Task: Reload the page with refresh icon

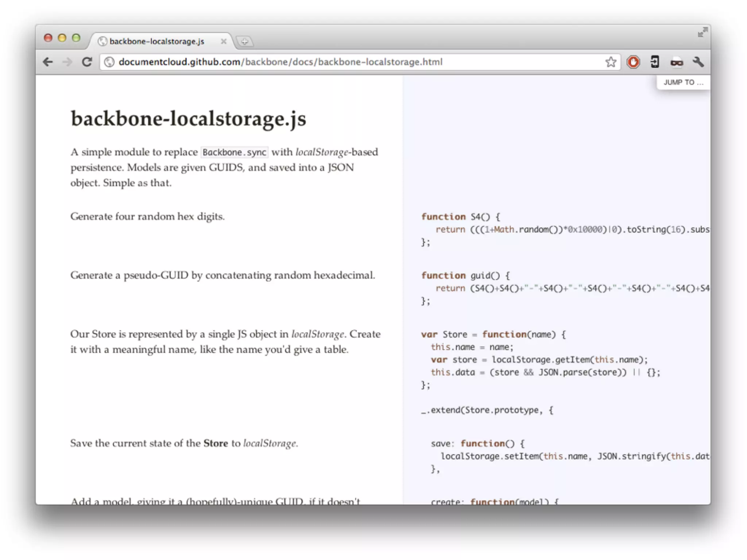Action: [87, 62]
